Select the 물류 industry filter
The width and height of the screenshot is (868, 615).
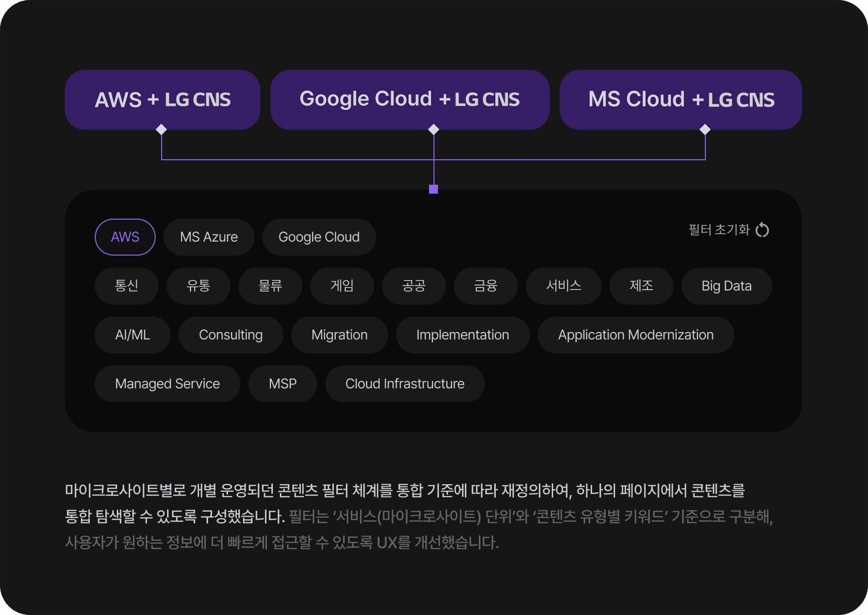[x=270, y=286]
